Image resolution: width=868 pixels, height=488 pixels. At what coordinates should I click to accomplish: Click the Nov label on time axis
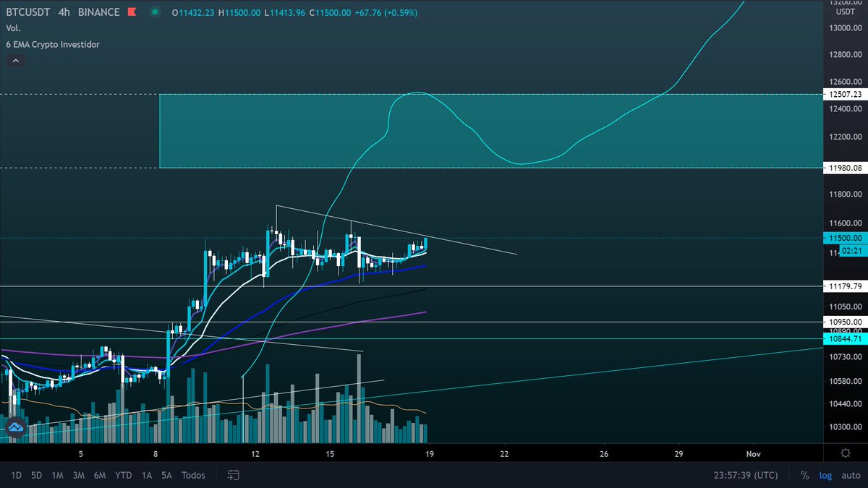coord(754,453)
